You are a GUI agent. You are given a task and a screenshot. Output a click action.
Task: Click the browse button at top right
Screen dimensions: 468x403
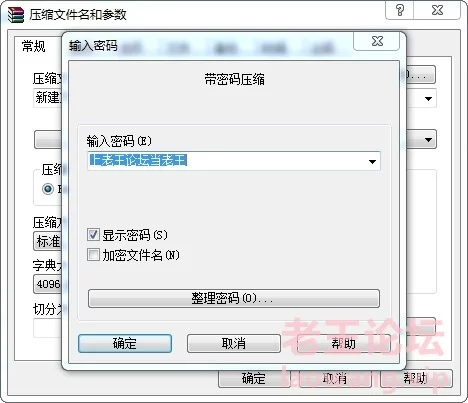pos(421,74)
